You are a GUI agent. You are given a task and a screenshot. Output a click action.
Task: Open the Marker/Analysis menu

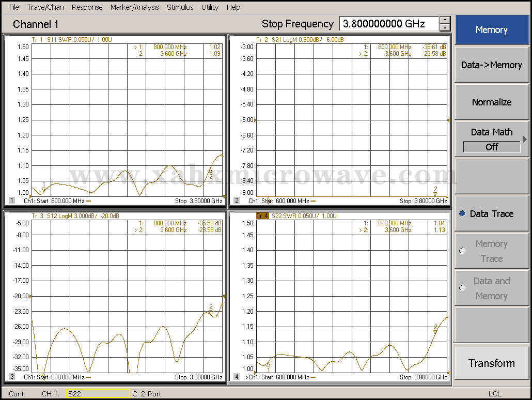click(134, 7)
